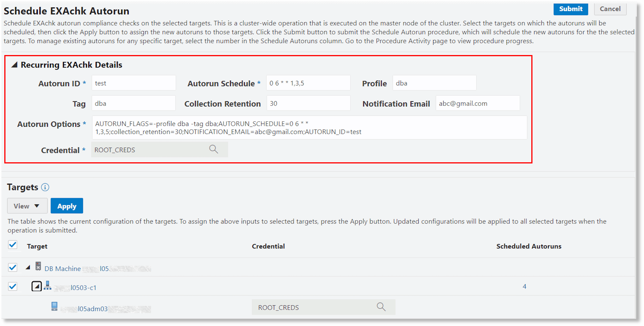Open the View dropdown menu
Screen dimensions: 644x326
pyautogui.click(x=27, y=206)
